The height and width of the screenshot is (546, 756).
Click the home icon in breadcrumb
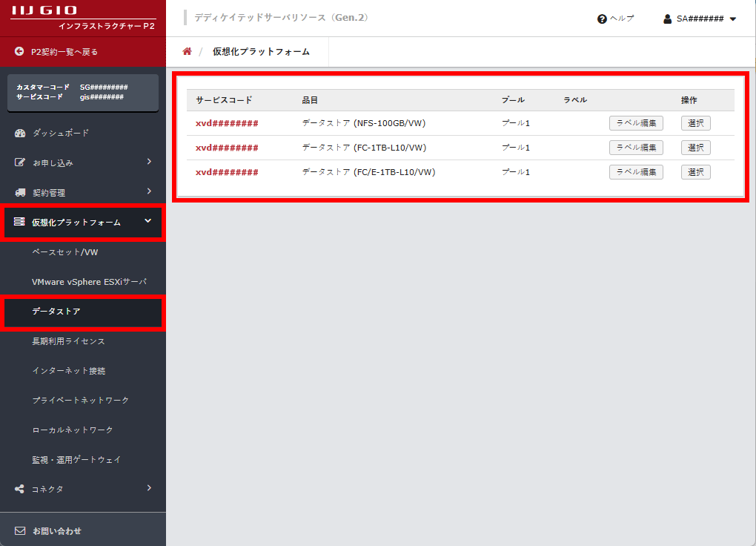[x=187, y=51]
